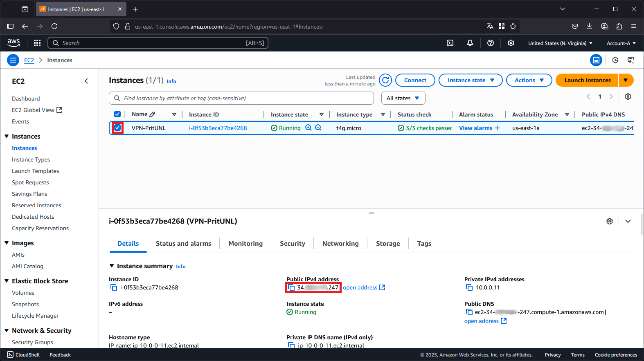Viewport: 644px width, 361px height.
Task: Copy the Instance ID to clipboard
Action: tap(114, 288)
